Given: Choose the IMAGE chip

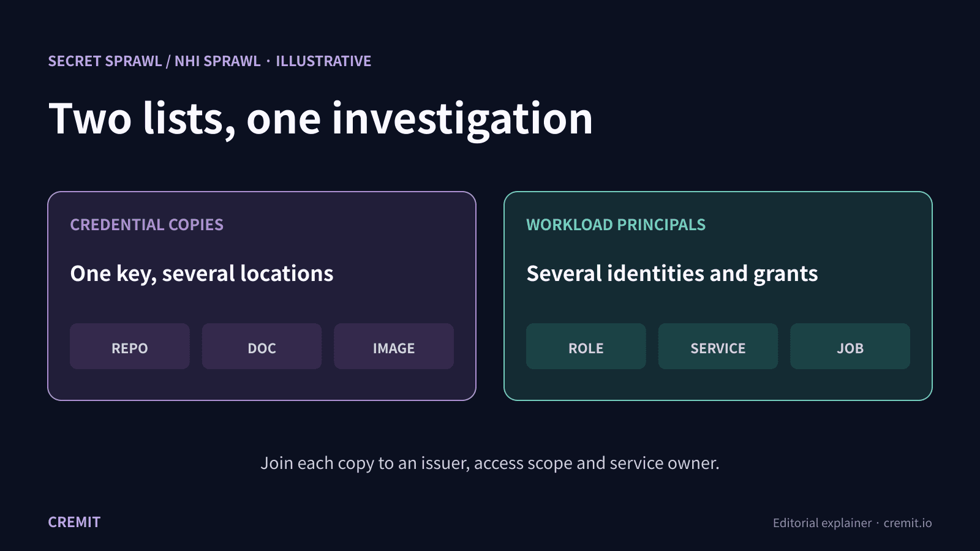Looking at the screenshot, I should pyautogui.click(x=394, y=347).
